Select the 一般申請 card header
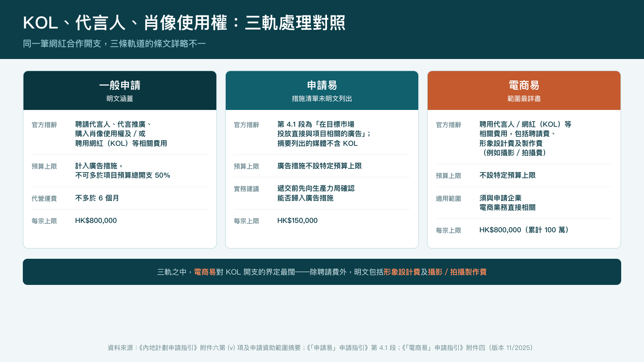This screenshot has height=362, width=644. click(120, 90)
